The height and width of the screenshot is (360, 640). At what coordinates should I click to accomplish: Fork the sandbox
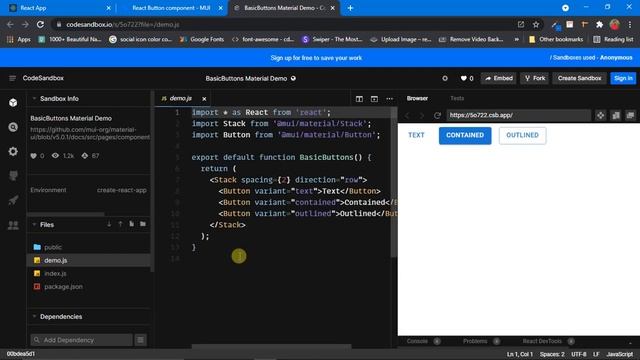click(535, 78)
